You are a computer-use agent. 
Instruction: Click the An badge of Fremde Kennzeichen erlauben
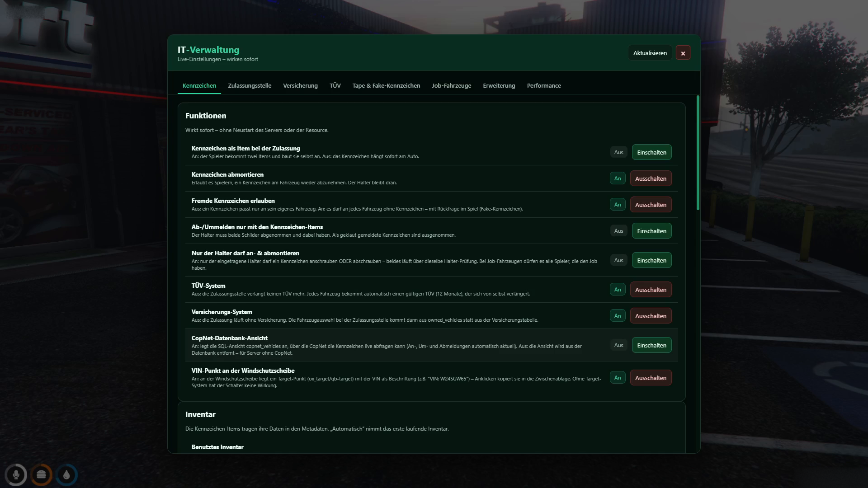(x=618, y=205)
